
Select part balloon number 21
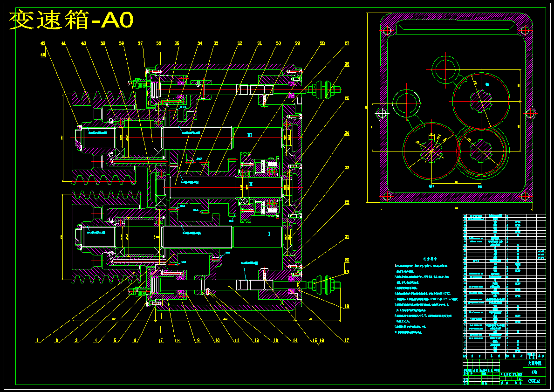pos(347,237)
